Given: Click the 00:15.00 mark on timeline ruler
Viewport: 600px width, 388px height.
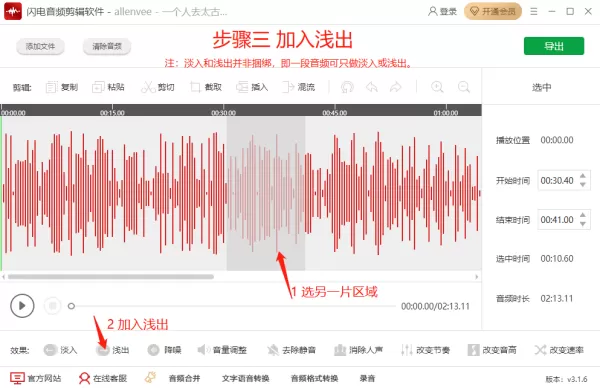Looking at the screenshot, I should click(x=112, y=112).
